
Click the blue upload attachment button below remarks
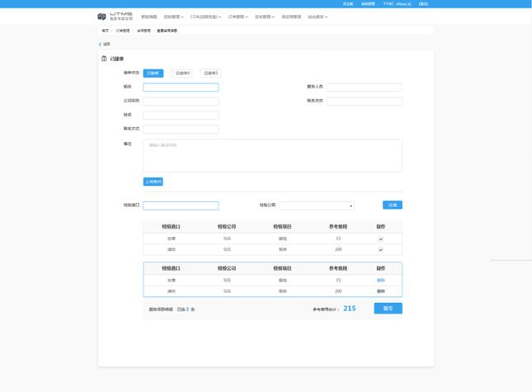tap(153, 182)
